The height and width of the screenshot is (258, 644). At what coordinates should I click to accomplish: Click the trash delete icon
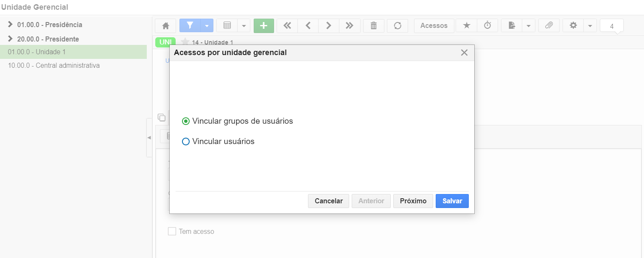374,26
